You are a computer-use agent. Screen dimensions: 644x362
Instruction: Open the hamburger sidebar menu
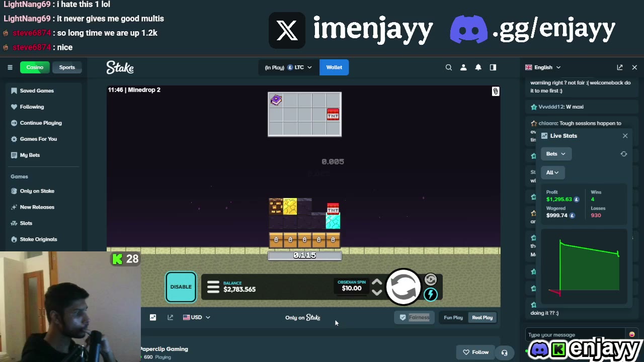(10, 67)
